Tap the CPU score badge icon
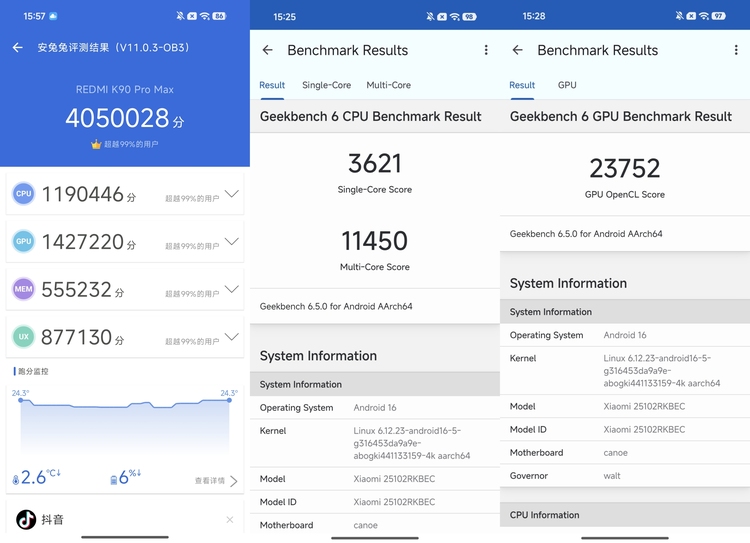The width and height of the screenshot is (750, 543). [x=23, y=194]
